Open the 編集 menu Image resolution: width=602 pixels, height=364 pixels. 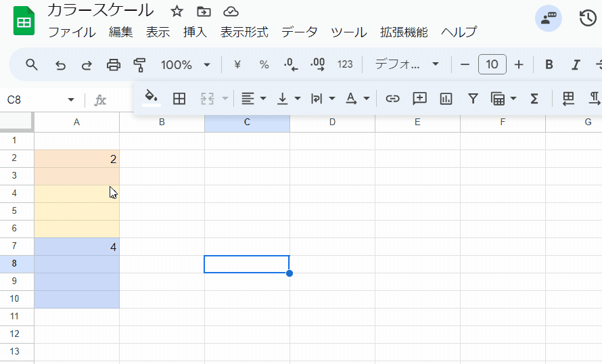(x=120, y=32)
